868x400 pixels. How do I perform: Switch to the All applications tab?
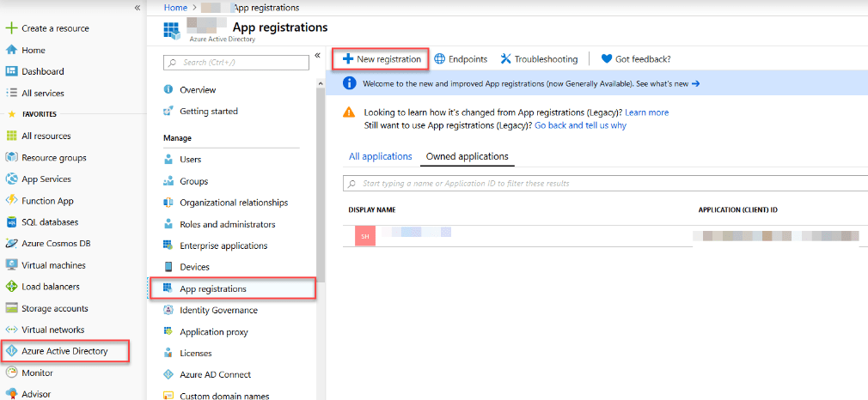pyautogui.click(x=381, y=156)
